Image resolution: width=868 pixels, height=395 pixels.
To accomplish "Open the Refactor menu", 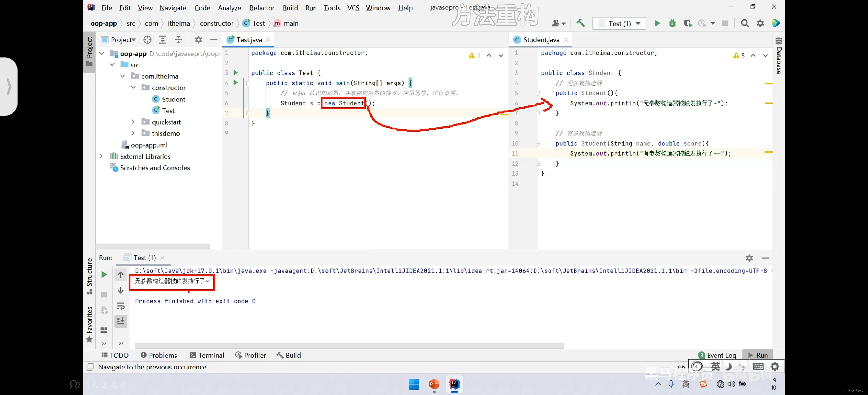I will click(261, 8).
